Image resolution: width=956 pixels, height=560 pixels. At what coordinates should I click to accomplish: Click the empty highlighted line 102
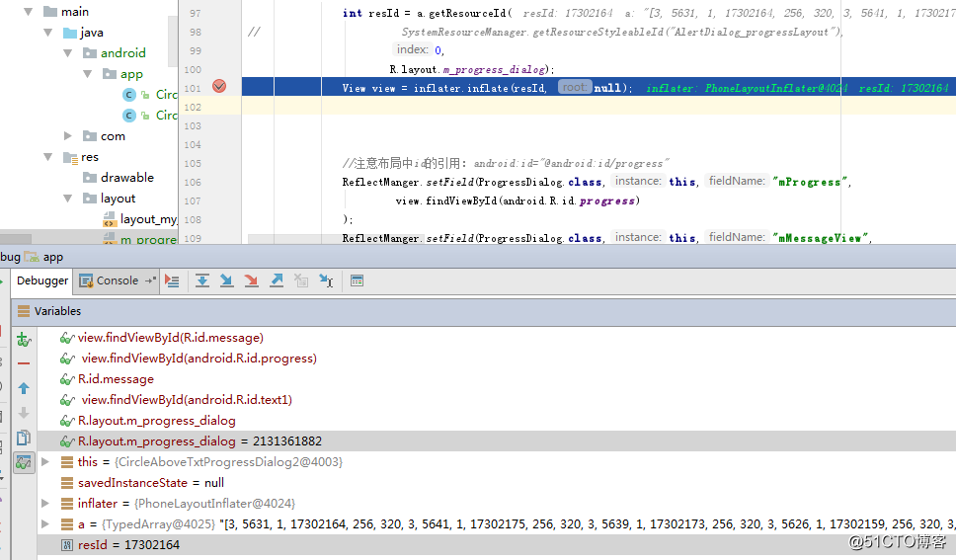tap(598, 106)
